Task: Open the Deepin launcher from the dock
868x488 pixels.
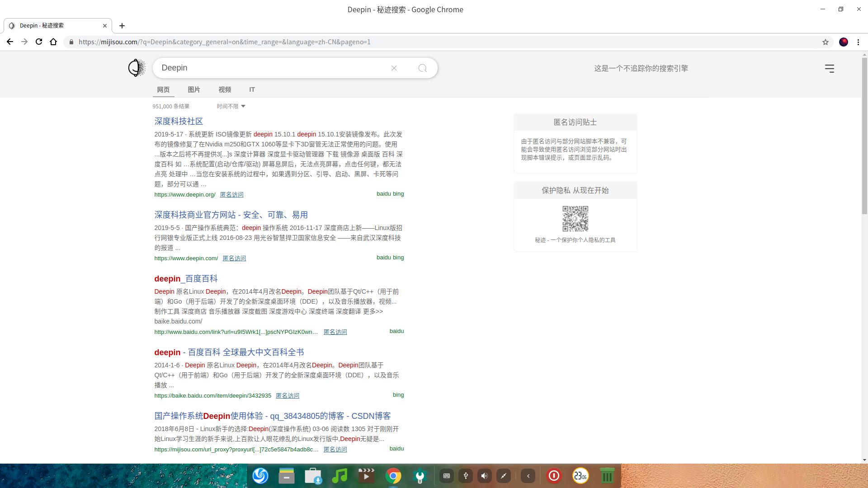Action: point(260,475)
